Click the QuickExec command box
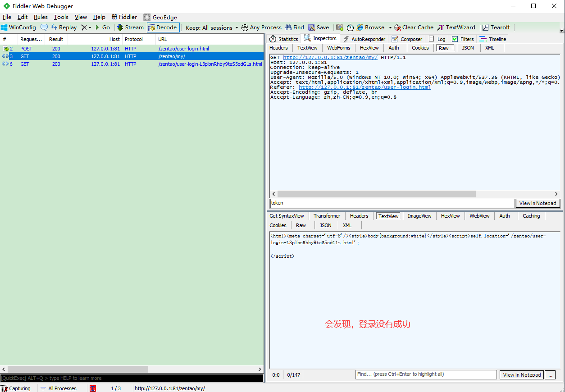The image size is (565, 392). 132,378
